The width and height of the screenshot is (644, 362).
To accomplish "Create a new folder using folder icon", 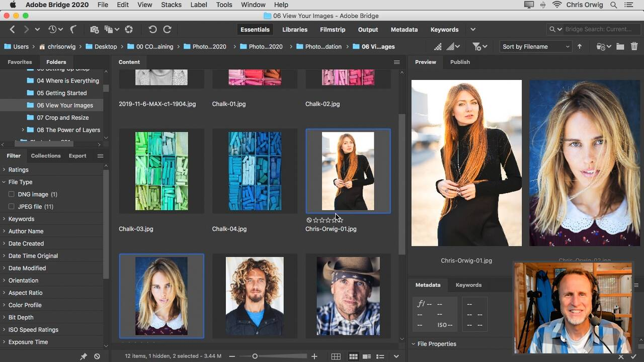I will tap(620, 46).
